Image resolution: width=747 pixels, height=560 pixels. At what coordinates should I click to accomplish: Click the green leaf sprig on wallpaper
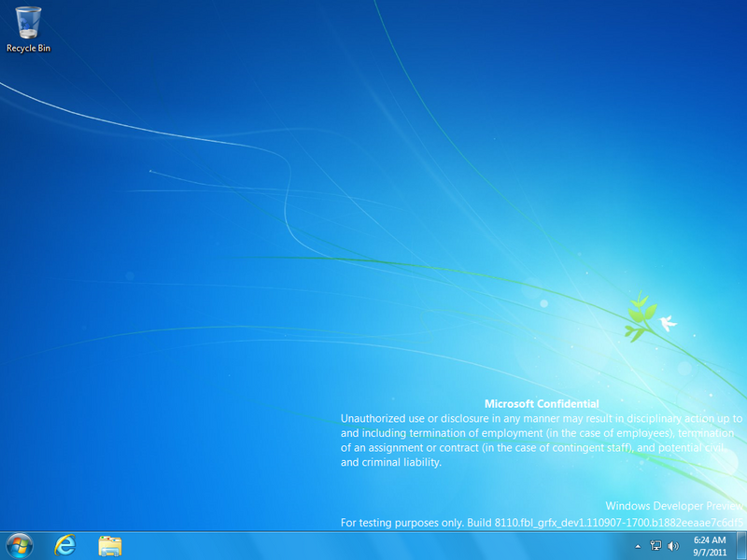click(x=641, y=316)
